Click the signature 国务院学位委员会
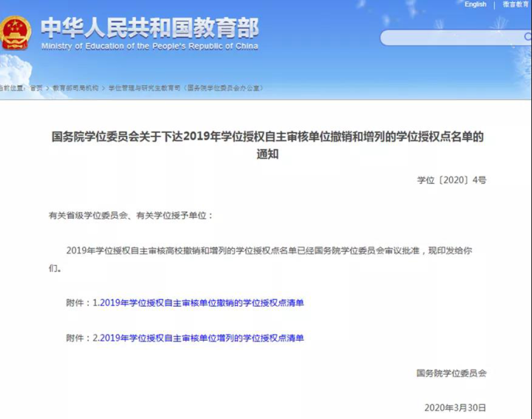The height and width of the screenshot is (419, 532). pyautogui.click(x=451, y=373)
